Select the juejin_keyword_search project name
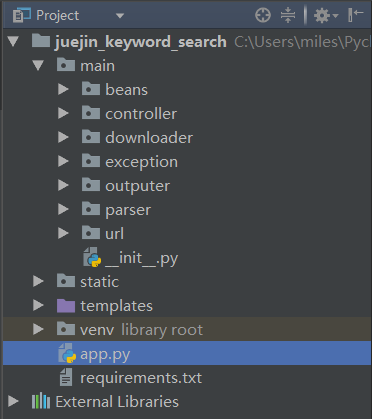The width and height of the screenshot is (372, 419). [x=141, y=42]
